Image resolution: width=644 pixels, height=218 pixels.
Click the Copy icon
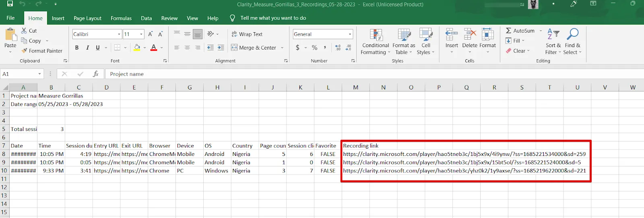click(x=24, y=41)
